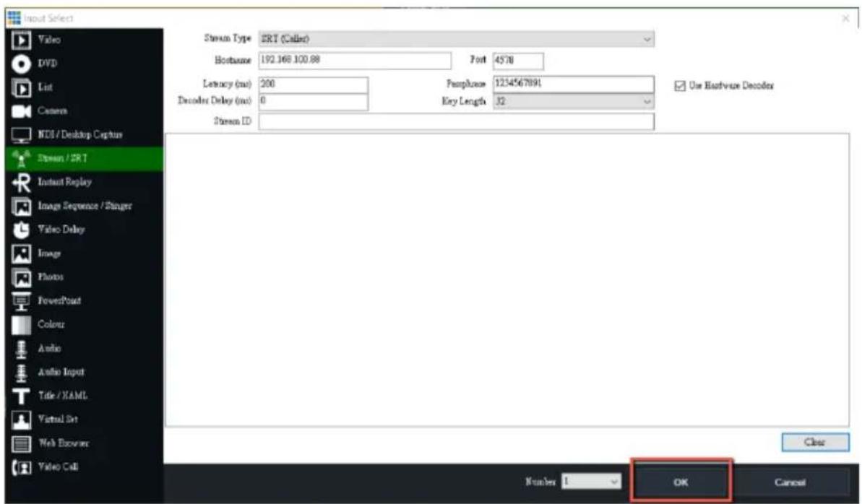Select the Camera icon
Image resolution: width=862 pixels, height=504 pixels.
coord(22,111)
